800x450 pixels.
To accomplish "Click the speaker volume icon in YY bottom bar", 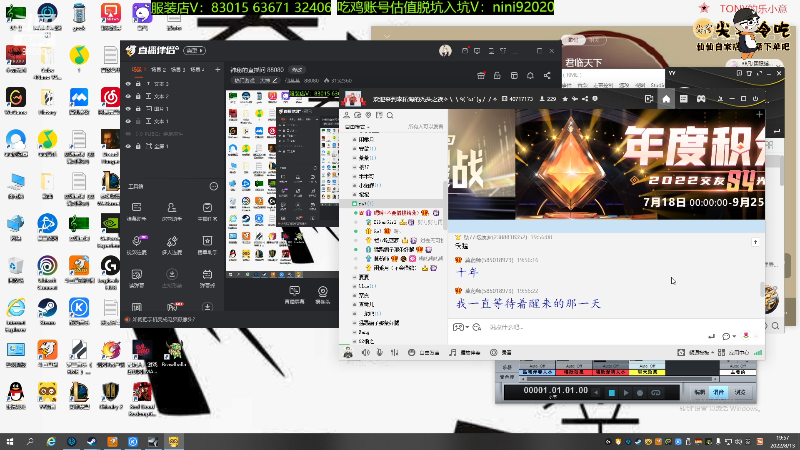I will pos(366,353).
